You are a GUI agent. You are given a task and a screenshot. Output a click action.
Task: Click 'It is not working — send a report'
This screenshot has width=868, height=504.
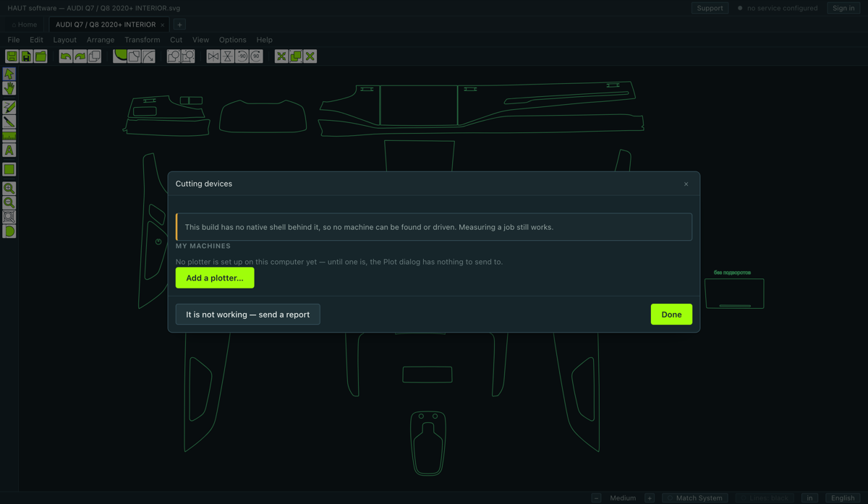coord(247,315)
